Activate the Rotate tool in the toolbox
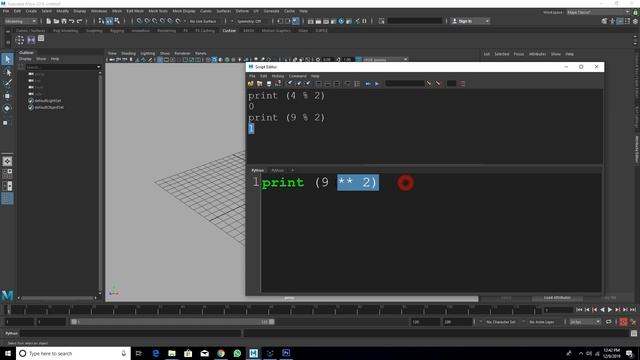 (x=7, y=108)
